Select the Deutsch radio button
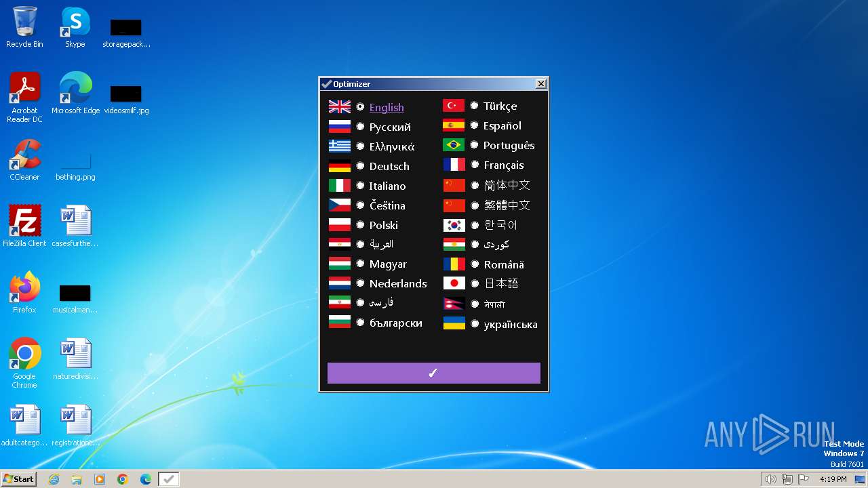This screenshot has width=868, height=488. pyautogui.click(x=360, y=165)
